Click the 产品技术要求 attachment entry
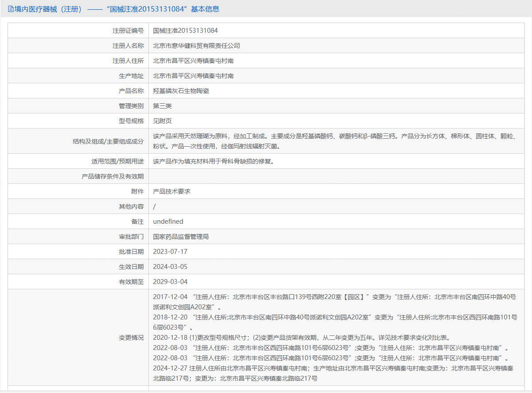 tap(171, 191)
